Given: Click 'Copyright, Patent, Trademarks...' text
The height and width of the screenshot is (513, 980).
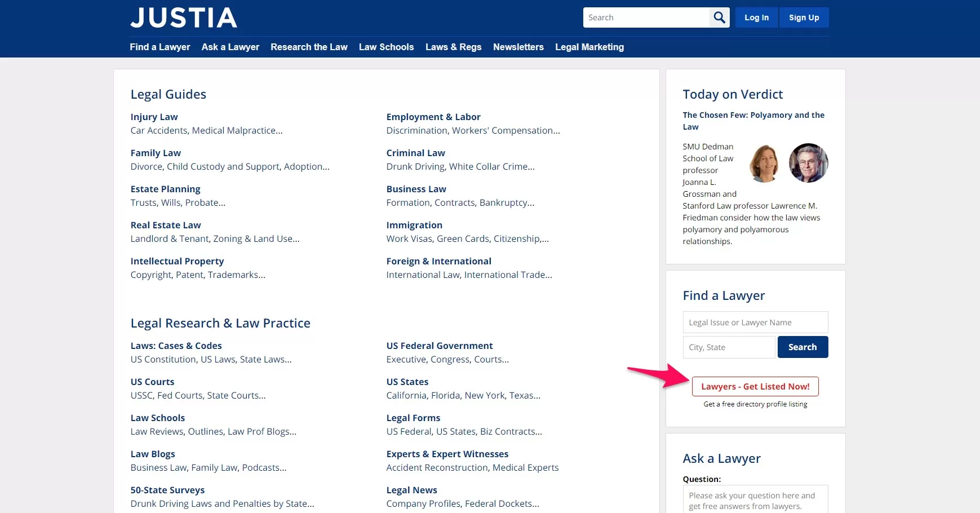Looking at the screenshot, I should point(198,275).
